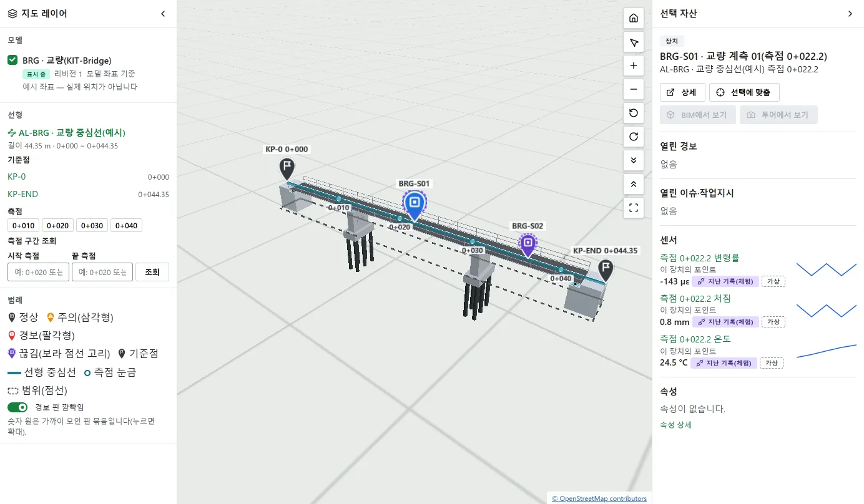
Task: Open the 상세 detail button
Action: 682,92
